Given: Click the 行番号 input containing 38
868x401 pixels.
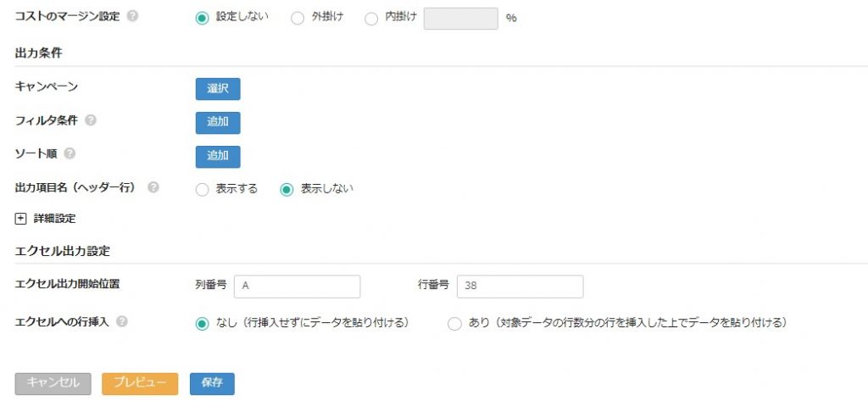Looking at the screenshot, I should 520,287.
